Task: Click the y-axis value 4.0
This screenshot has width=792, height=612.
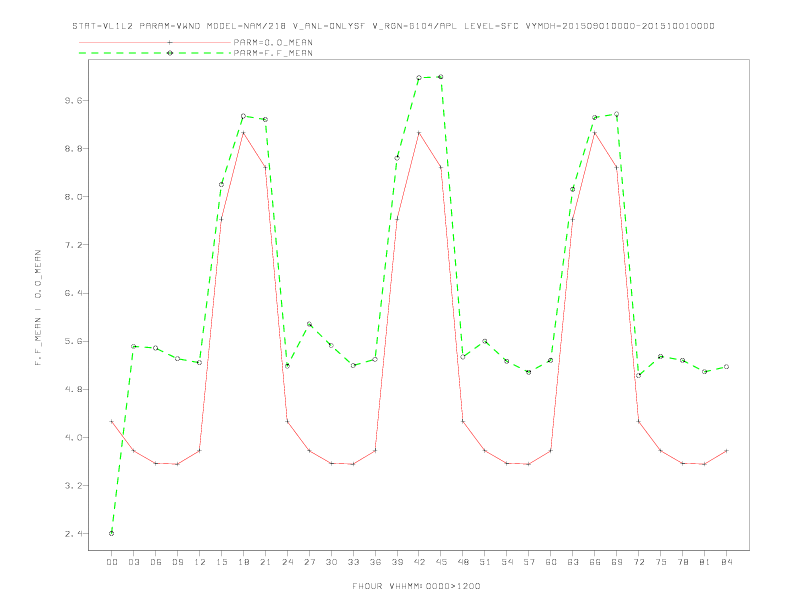Action: pos(74,437)
